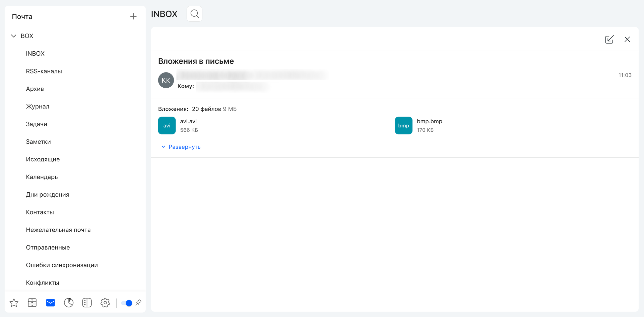Select the Календарь folder
The width and height of the screenshot is (644, 317).
click(42, 177)
